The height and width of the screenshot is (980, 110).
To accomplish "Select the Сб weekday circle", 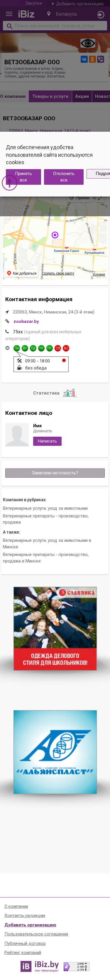I will [x=58, y=348].
